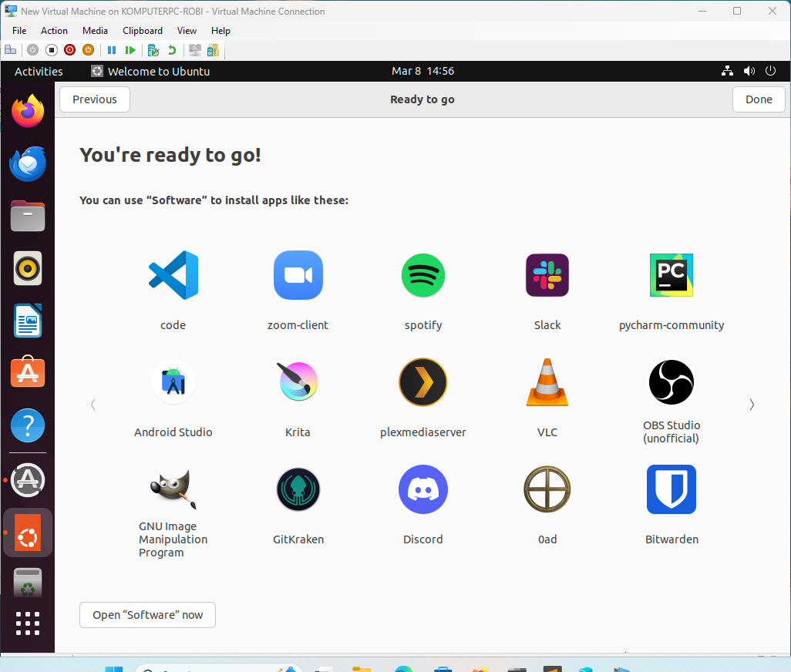Go to previous apps page arrow

(93, 405)
